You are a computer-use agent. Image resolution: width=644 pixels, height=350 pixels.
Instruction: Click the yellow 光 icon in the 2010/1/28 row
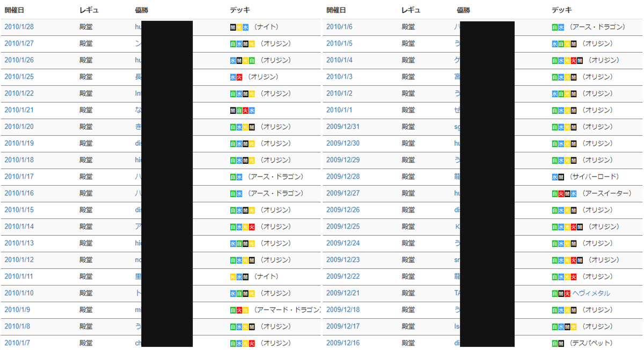(x=239, y=27)
